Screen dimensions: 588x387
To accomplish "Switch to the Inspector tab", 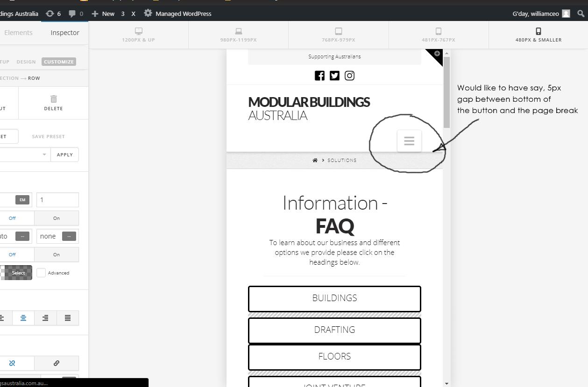I will [x=65, y=33].
